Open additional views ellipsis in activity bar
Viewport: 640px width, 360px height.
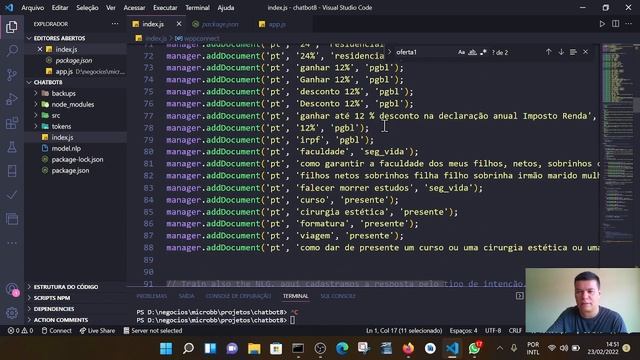(x=12, y=243)
